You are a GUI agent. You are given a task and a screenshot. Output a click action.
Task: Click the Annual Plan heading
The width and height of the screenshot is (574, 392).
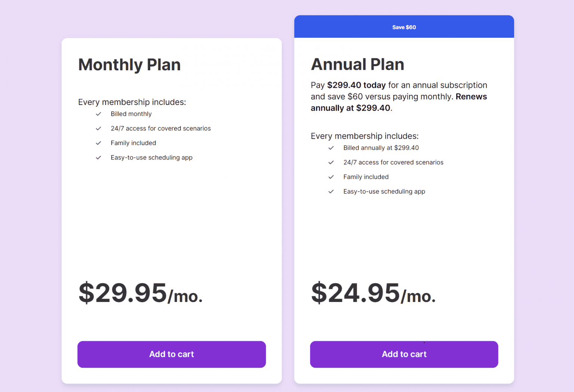[x=357, y=64]
